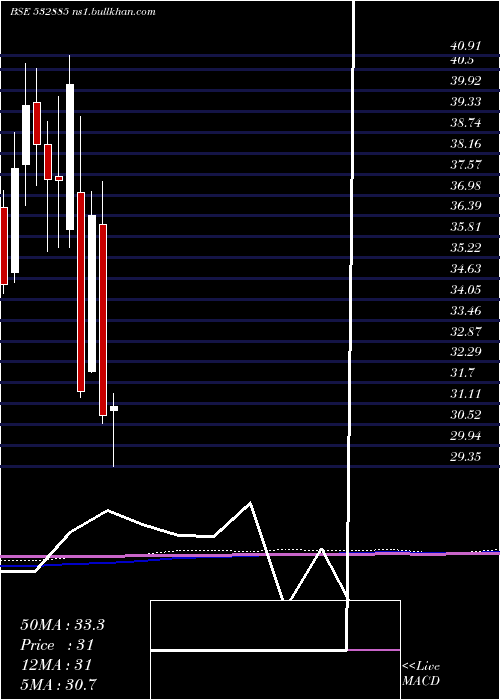Viewport: 500px width, 700px height.
Task: Click the 36.98 price axis label
Action: 466,185
